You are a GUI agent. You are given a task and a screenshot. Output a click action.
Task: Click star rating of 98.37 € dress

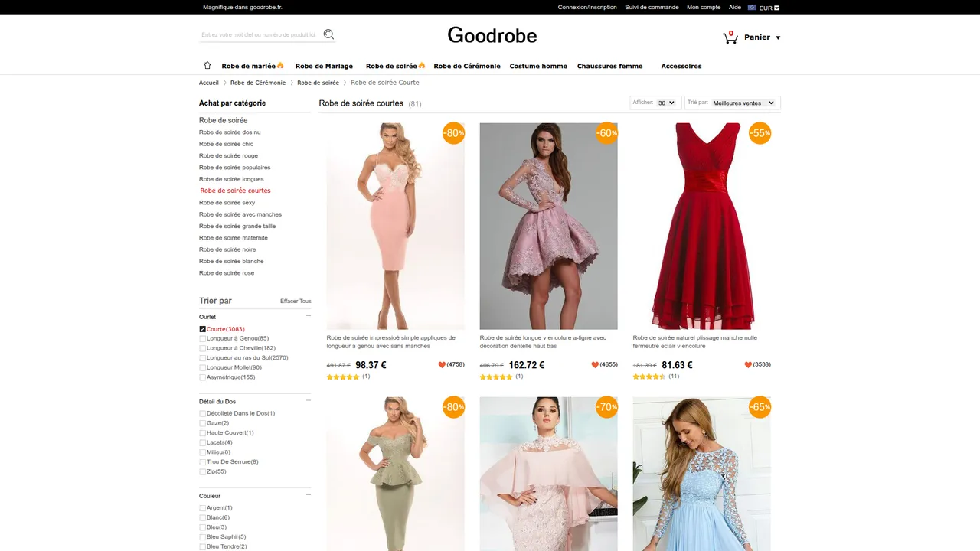(x=343, y=377)
